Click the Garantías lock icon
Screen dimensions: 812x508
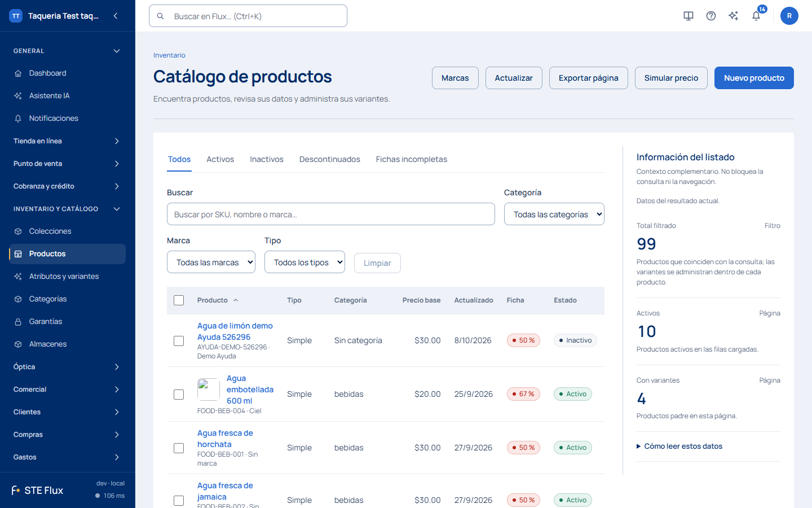click(18, 322)
